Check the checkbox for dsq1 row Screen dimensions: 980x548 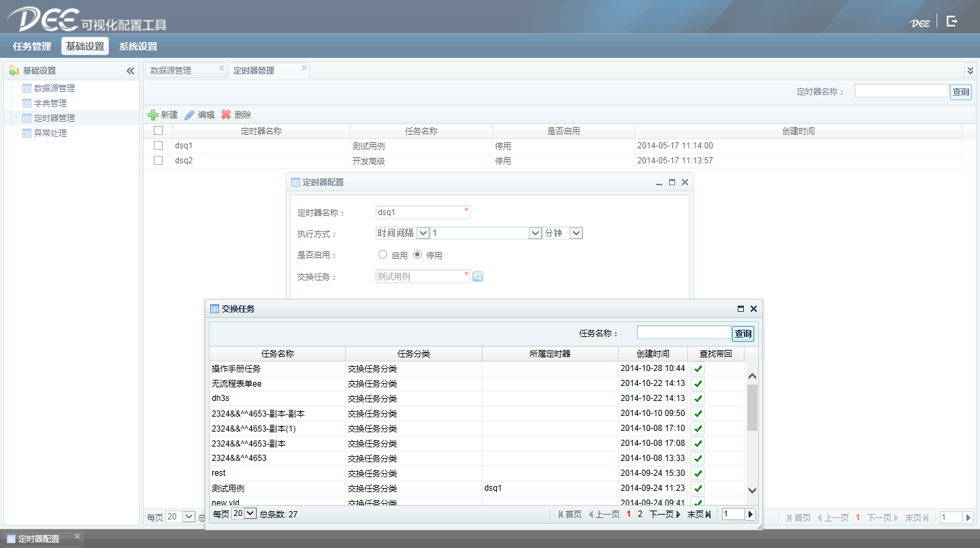pos(158,146)
